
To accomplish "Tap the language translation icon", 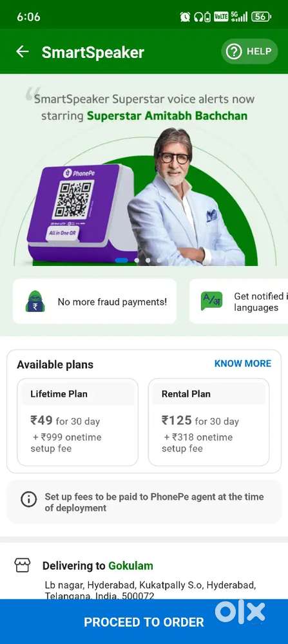I will [211, 301].
